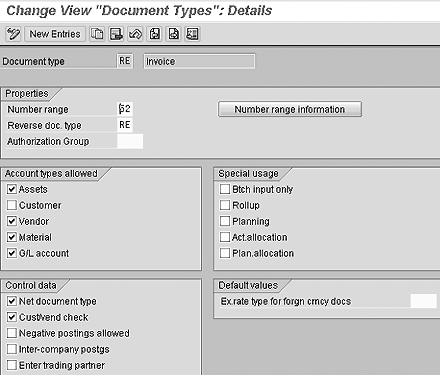Go to the next entry icon
The height and width of the screenshot is (375, 440).
pyautogui.click(x=173, y=34)
